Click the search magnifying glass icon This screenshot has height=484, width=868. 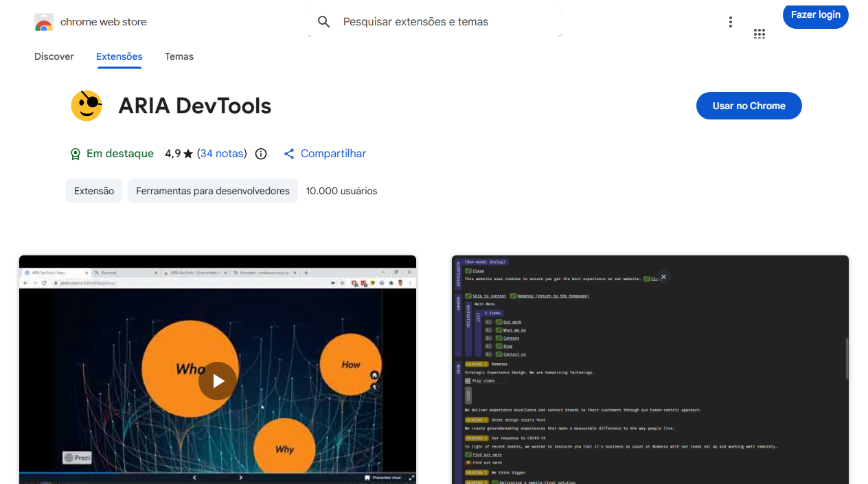coord(323,21)
